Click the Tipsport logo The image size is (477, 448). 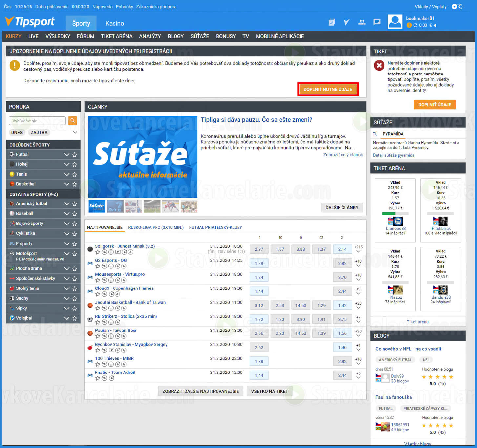[x=30, y=22]
